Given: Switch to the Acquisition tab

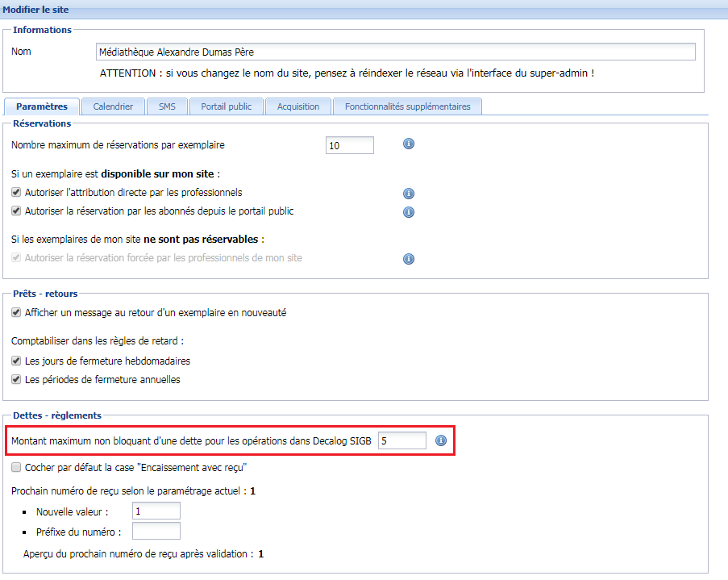Looking at the screenshot, I should click(x=299, y=106).
